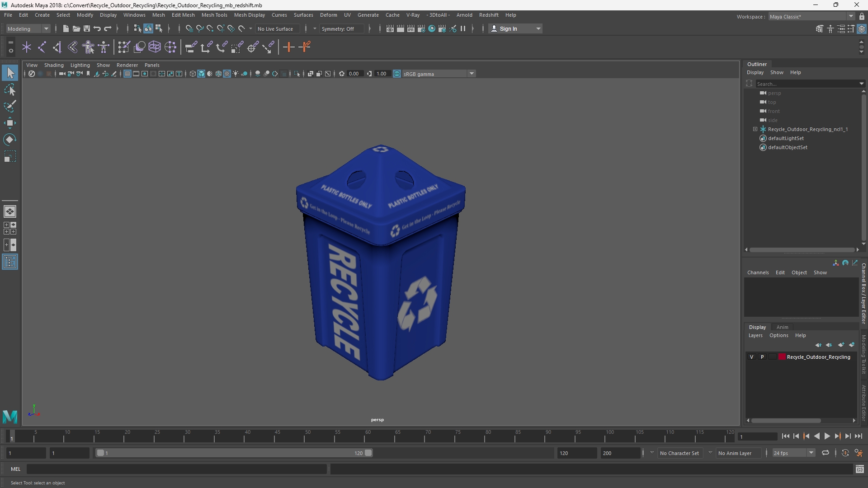Click the New Scene icon
Image resolution: width=868 pixels, height=488 pixels.
(66, 28)
